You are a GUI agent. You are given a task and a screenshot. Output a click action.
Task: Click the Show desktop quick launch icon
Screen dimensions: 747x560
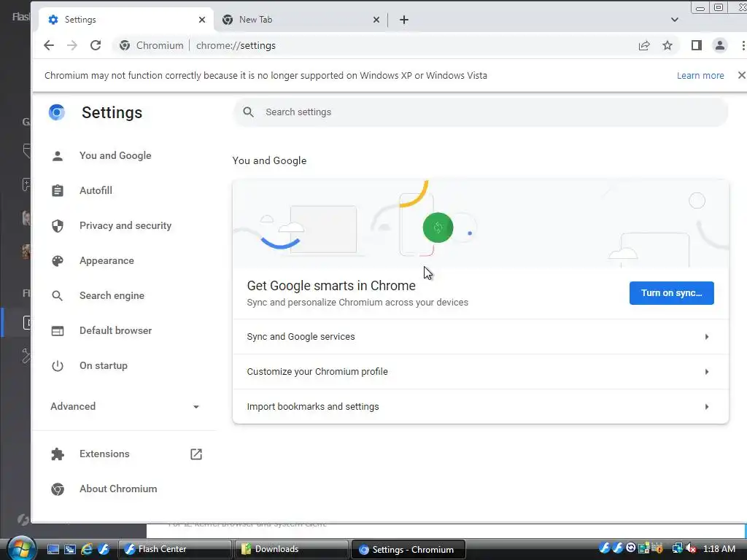(53, 549)
